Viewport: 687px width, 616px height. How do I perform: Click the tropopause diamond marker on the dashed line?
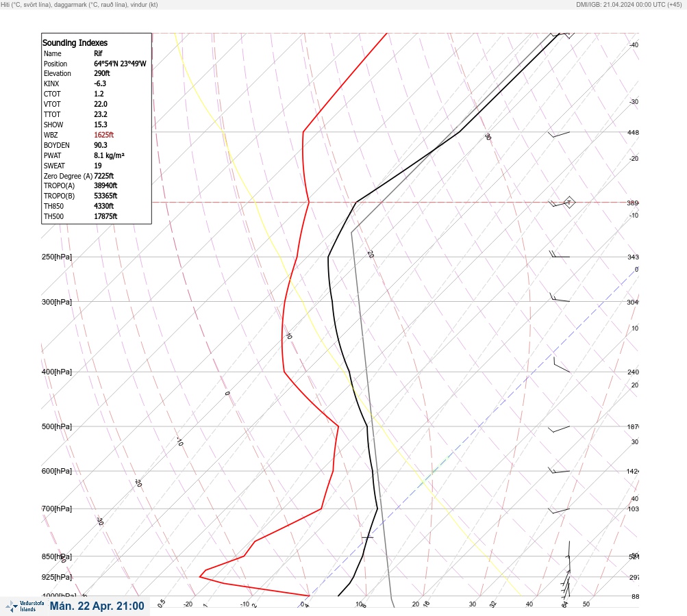pyautogui.click(x=569, y=203)
